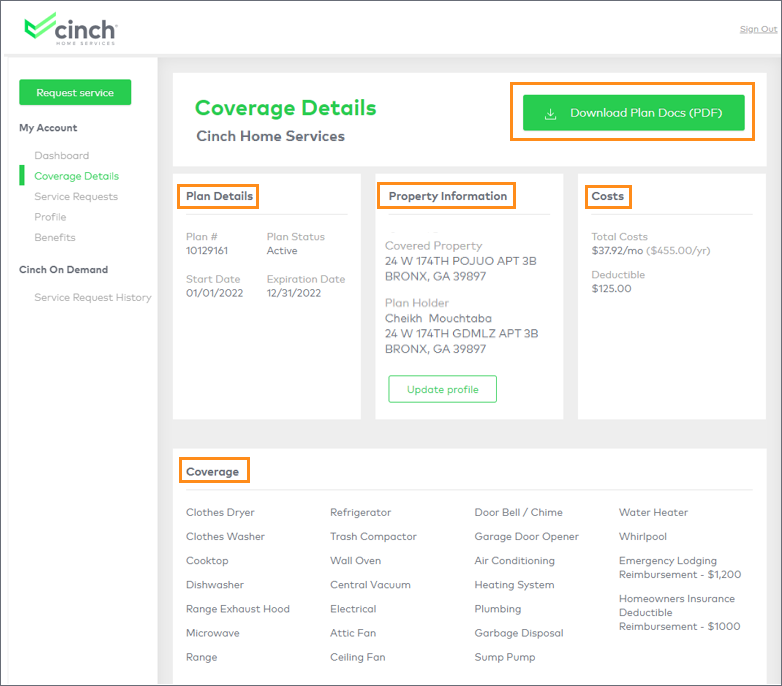782x686 pixels.
Task: Click the Coverage Details page title
Action: pos(286,108)
